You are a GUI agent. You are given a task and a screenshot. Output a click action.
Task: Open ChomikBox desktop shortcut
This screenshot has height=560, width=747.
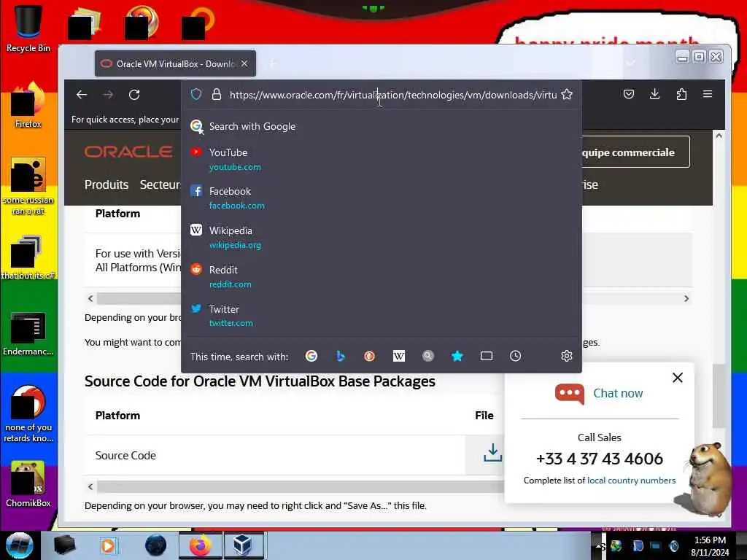(x=28, y=483)
